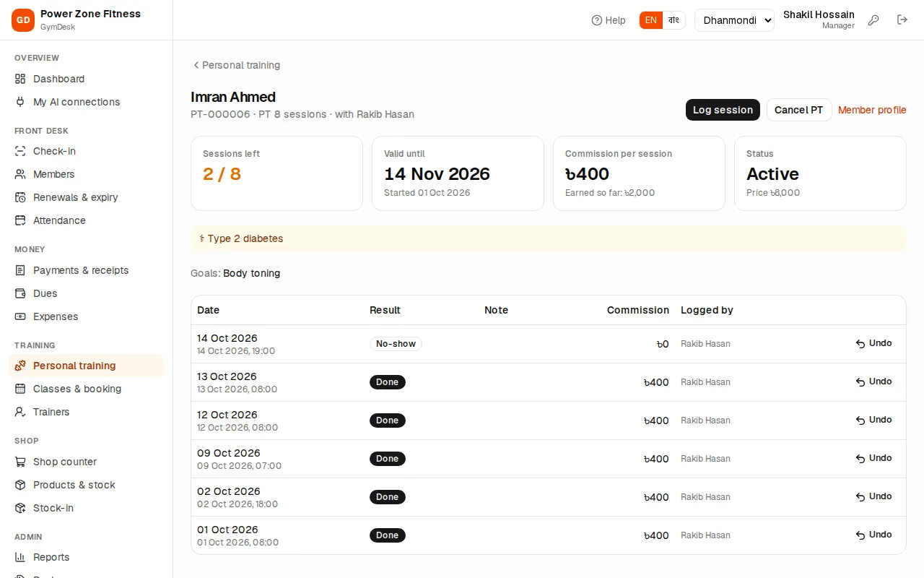Click the No-show result badge
The image size is (924, 578).
pyautogui.click(x=396, y=344)
